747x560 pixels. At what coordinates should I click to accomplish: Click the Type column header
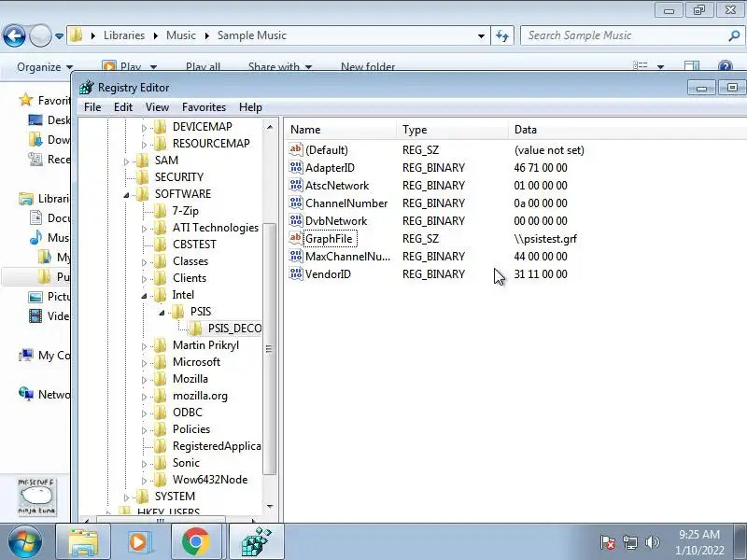coord(452,130)
